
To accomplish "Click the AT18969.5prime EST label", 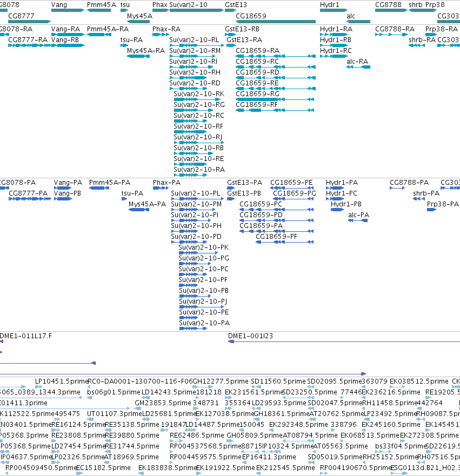I will pos(131,457).
